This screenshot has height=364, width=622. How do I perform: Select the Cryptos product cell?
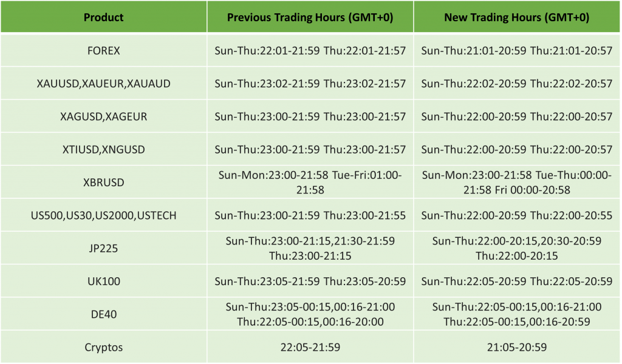(103, 348)
